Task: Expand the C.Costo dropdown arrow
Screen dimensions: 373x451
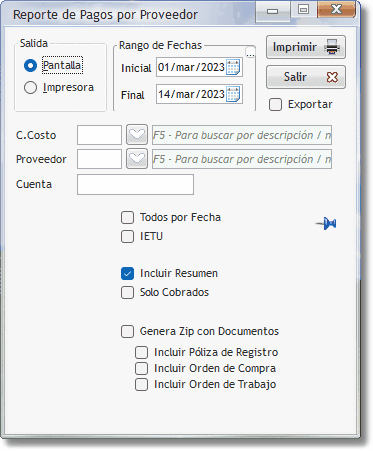Action: click(x=137, y=135)
